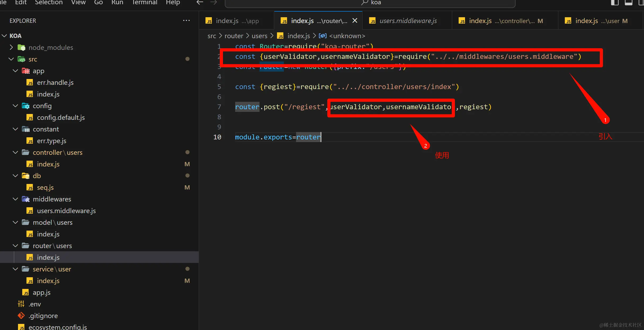Open the Run menu
The image size is (644, 330).
(x=117, y=3)
